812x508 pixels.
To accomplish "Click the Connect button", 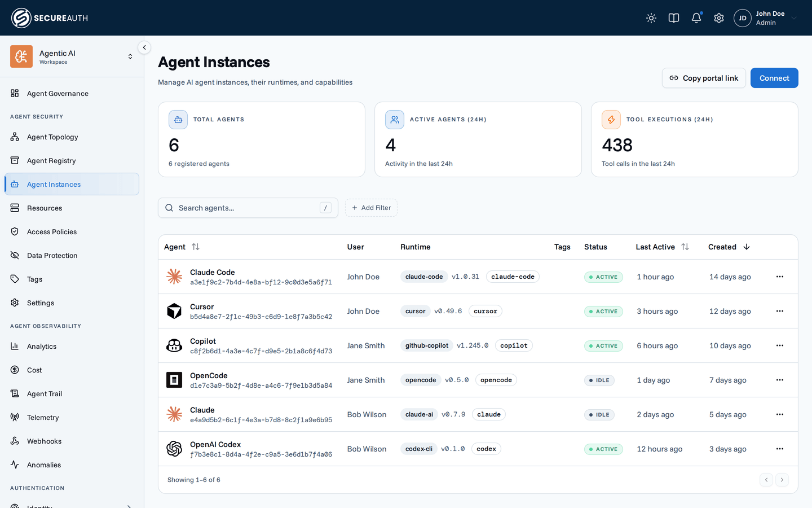I will [x=774, y=78].
